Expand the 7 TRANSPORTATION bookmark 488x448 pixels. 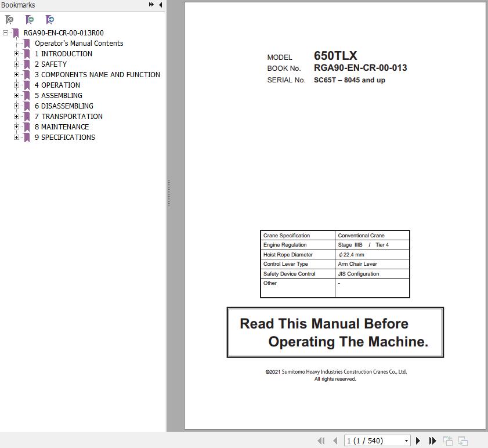click(x=16, y=117)
